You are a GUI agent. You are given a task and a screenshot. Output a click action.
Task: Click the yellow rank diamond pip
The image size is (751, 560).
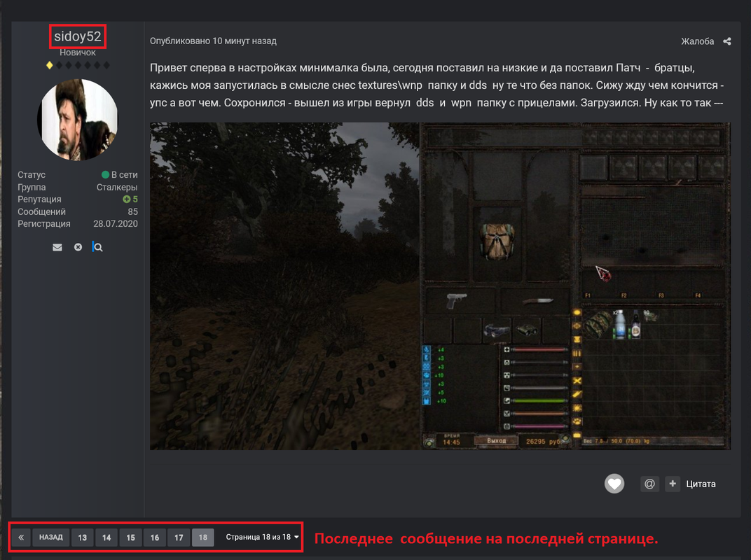[x=49, y=65]
